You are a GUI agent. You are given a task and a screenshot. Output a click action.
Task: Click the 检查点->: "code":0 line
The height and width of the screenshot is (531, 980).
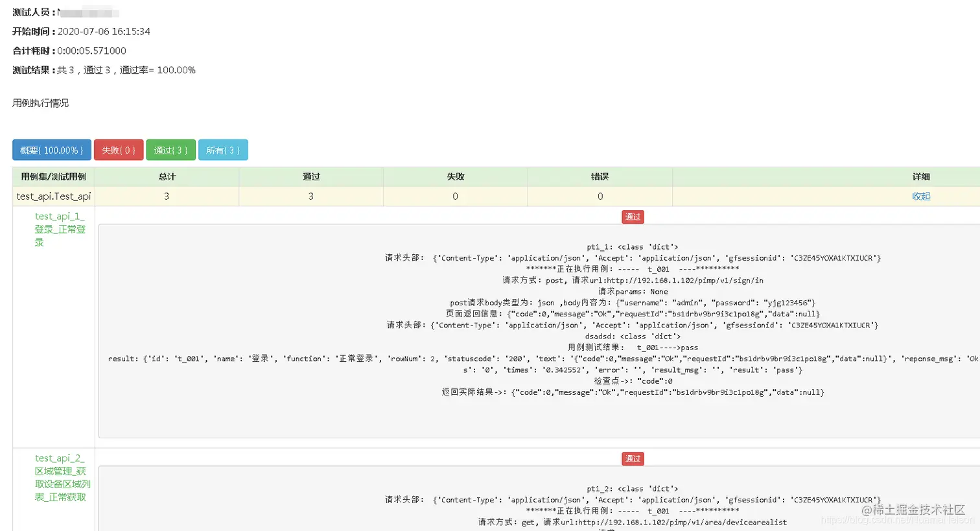click(x=633, y=381)
